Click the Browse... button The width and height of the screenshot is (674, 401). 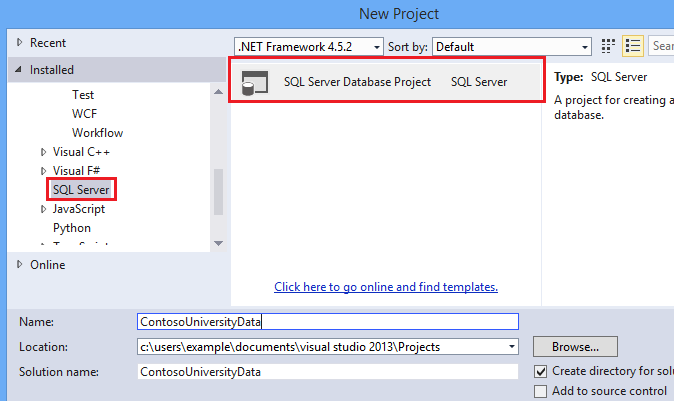[x=575, y=346]
